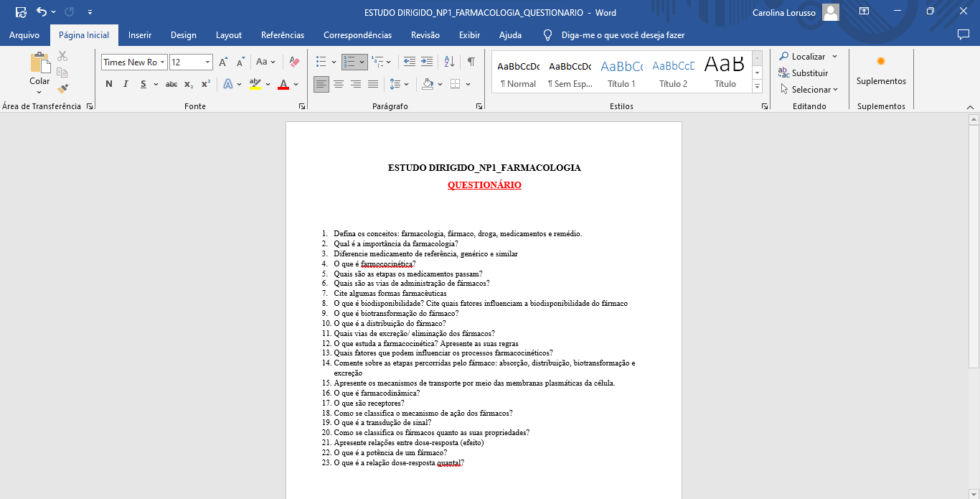
Task: Apply the red font color swatch
Action: click(x=283, y=84)
